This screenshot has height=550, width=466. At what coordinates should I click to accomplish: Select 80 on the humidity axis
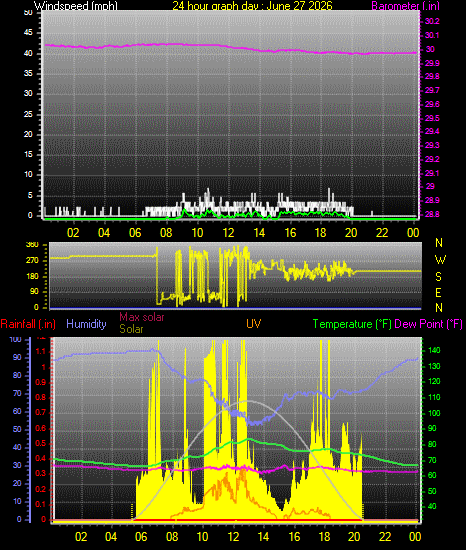tap(17, 375)
